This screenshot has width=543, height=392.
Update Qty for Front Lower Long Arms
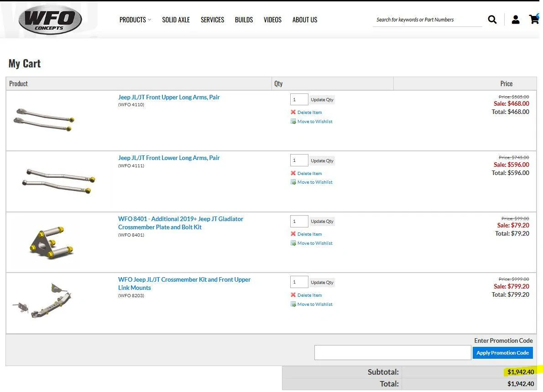point(322,160)
